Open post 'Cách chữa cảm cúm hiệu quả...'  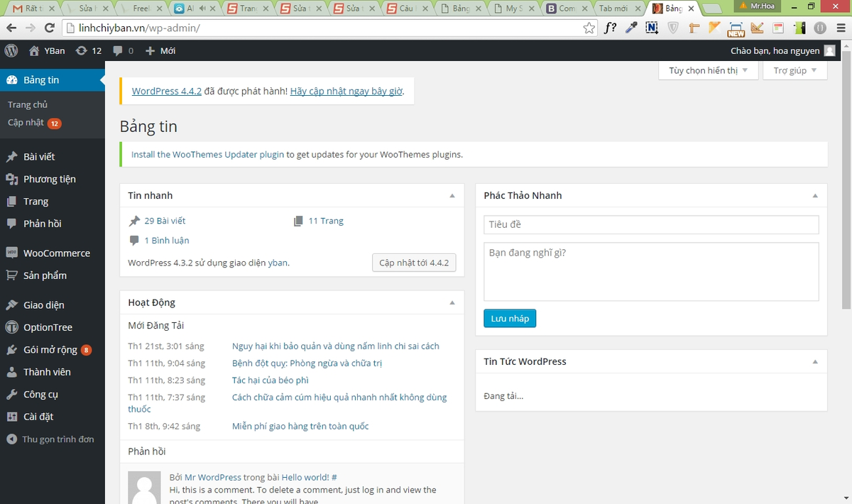[x=339, y=398]
